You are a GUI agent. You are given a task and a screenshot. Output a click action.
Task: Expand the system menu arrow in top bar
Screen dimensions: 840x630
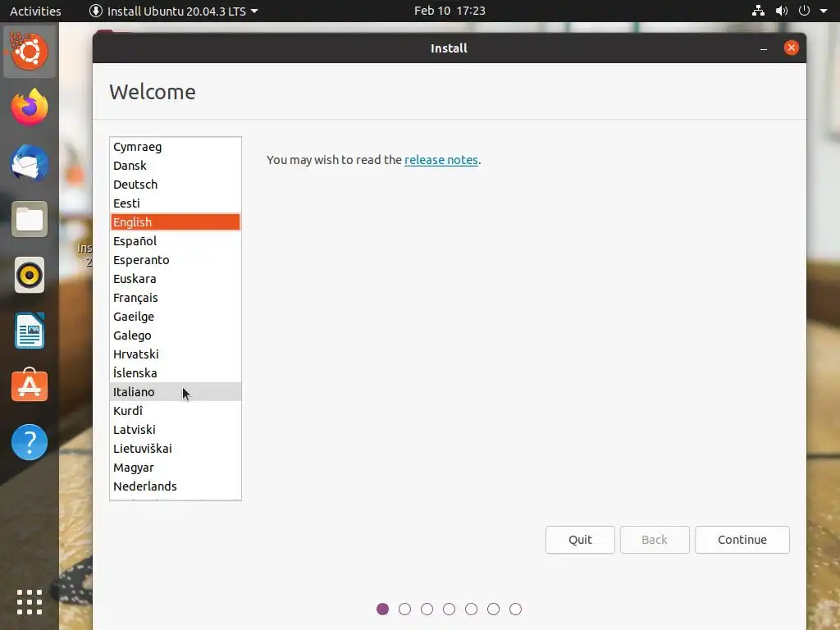click(x=824, y=11)
